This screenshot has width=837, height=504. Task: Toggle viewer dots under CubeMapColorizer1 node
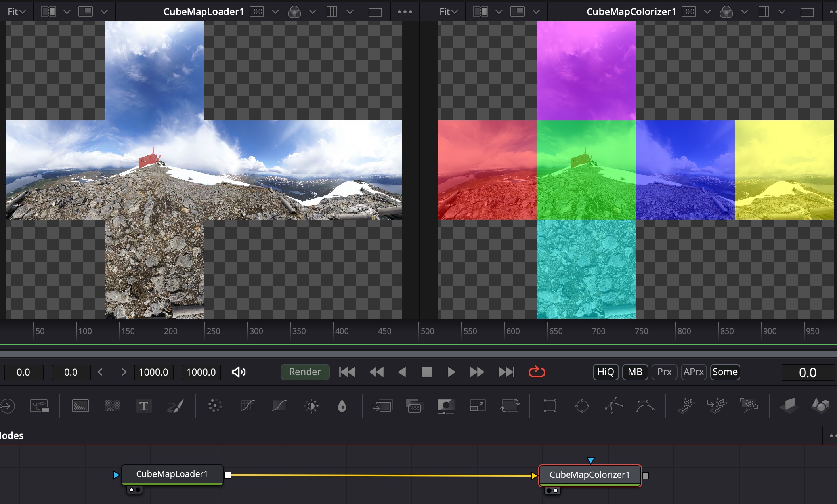click(x=552, y=491)
